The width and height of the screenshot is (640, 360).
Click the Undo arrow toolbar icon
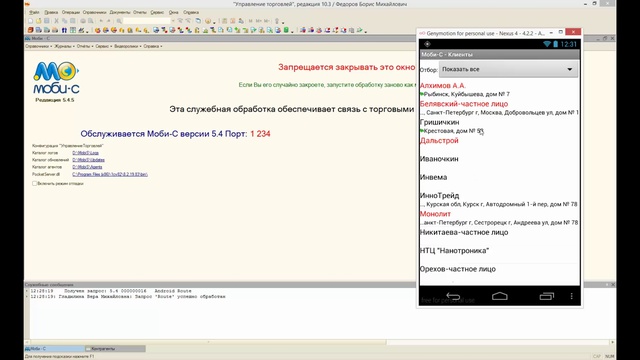101,21
